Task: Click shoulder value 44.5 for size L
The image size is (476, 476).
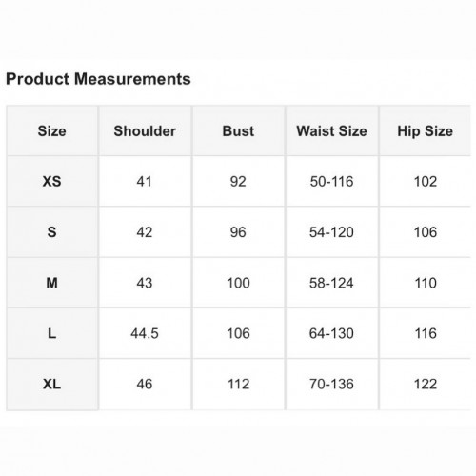Action: pyautogui.click(x=145, y=333)
